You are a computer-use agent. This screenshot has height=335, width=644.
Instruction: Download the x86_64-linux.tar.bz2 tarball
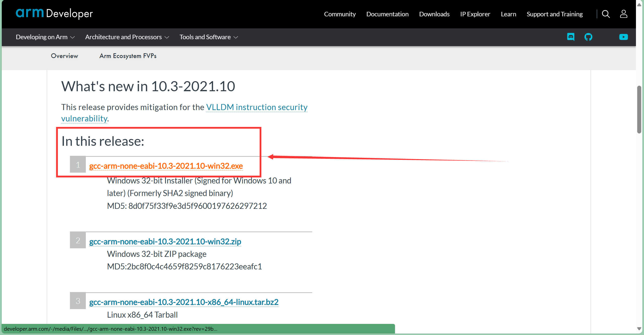184,302
